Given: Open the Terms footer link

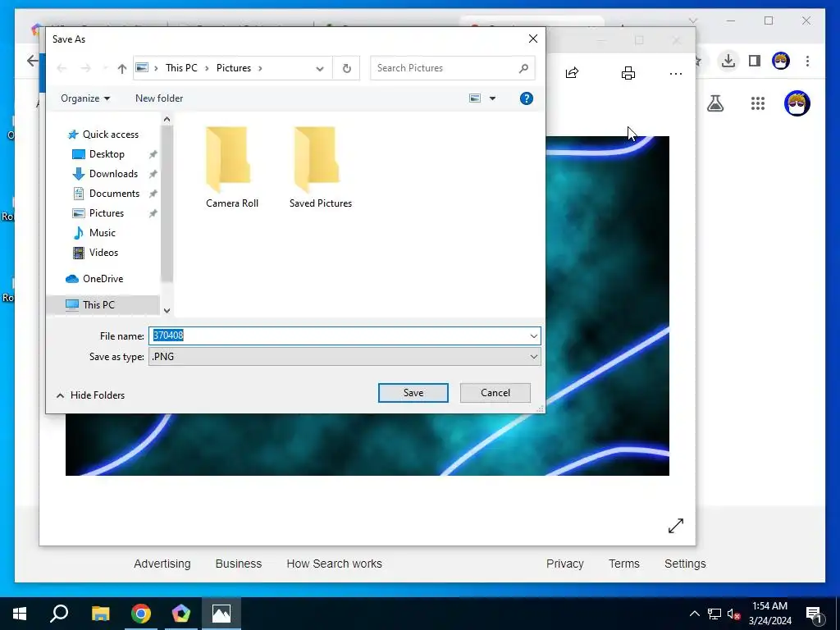Looking at the screenshot, I should tap(624, 564).
